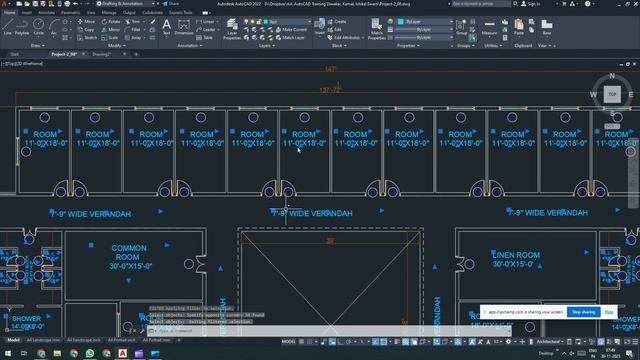Open Architectural units dropdown in status bar
Screen dimensions: 640x360
(550, 342)
